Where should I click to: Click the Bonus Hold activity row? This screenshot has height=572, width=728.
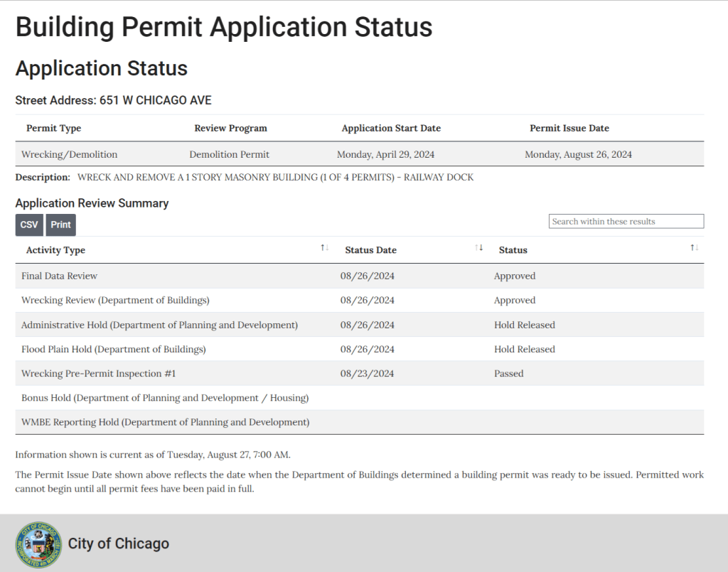165,398
